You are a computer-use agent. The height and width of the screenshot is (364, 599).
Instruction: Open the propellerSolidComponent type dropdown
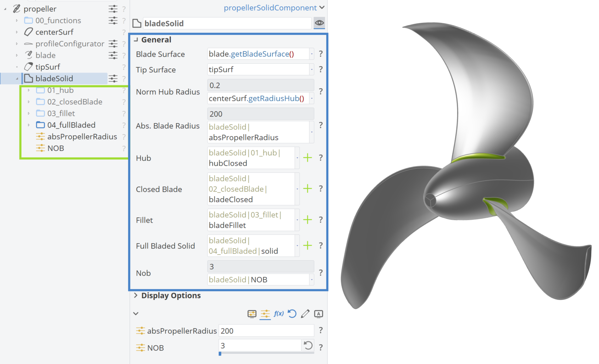pyautogui.click(x=322, y=7)
